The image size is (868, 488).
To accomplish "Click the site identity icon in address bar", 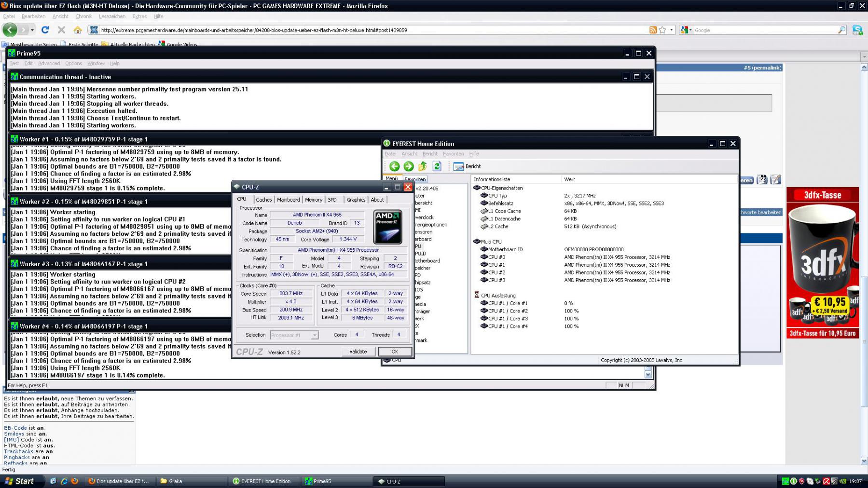I will [94, 30].
